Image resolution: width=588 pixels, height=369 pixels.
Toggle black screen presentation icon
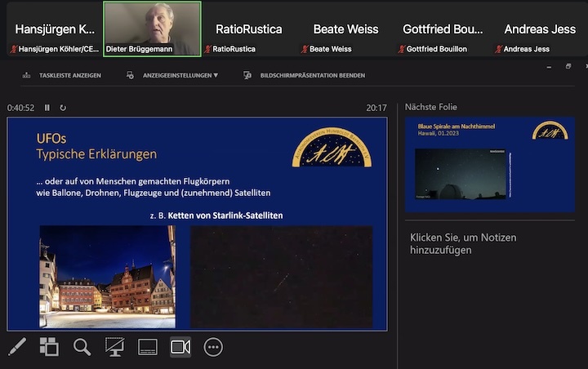pos(115,347)
